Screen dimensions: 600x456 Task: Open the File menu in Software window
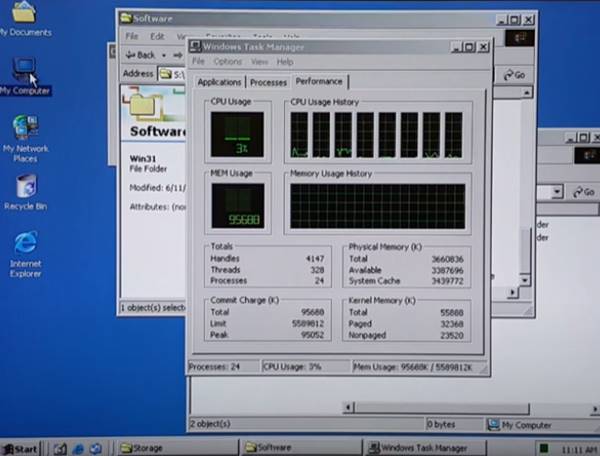point(132,36)
